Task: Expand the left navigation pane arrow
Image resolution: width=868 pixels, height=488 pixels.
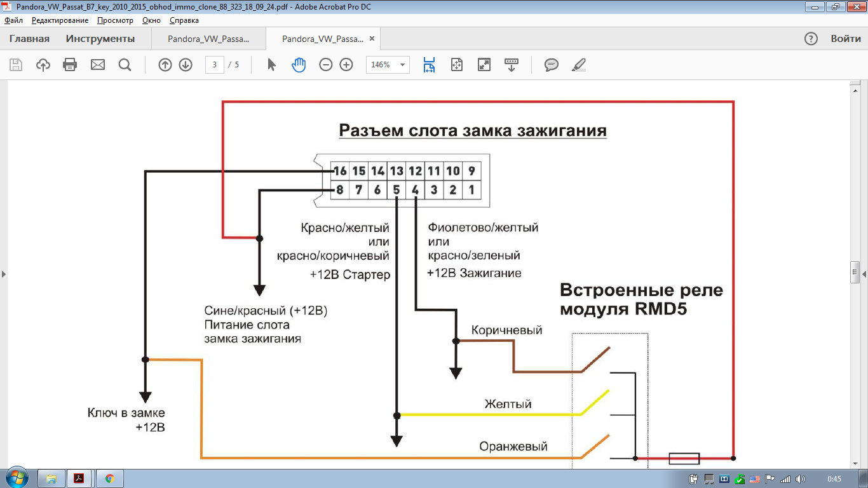Action: coord(4,274)
